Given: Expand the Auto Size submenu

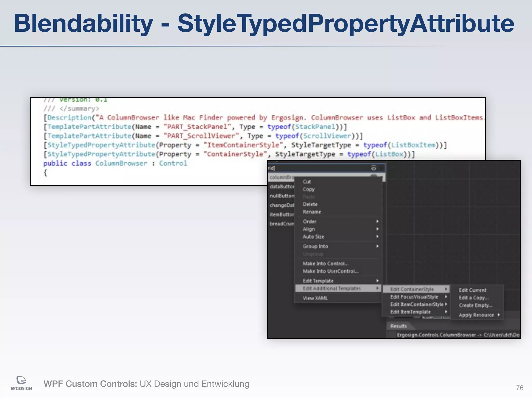Looking at the screenshot, I should click(x=338, y=236).
